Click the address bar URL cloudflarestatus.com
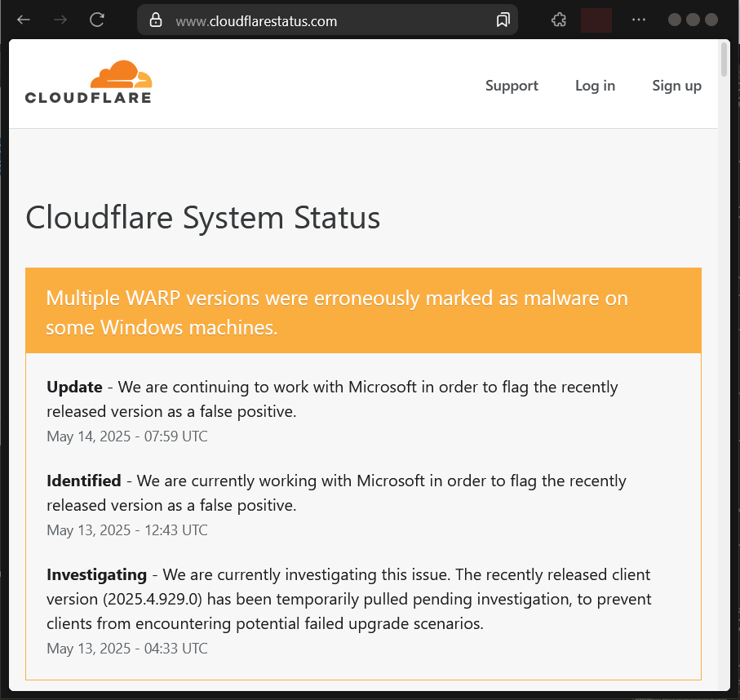 click(256, 21)
